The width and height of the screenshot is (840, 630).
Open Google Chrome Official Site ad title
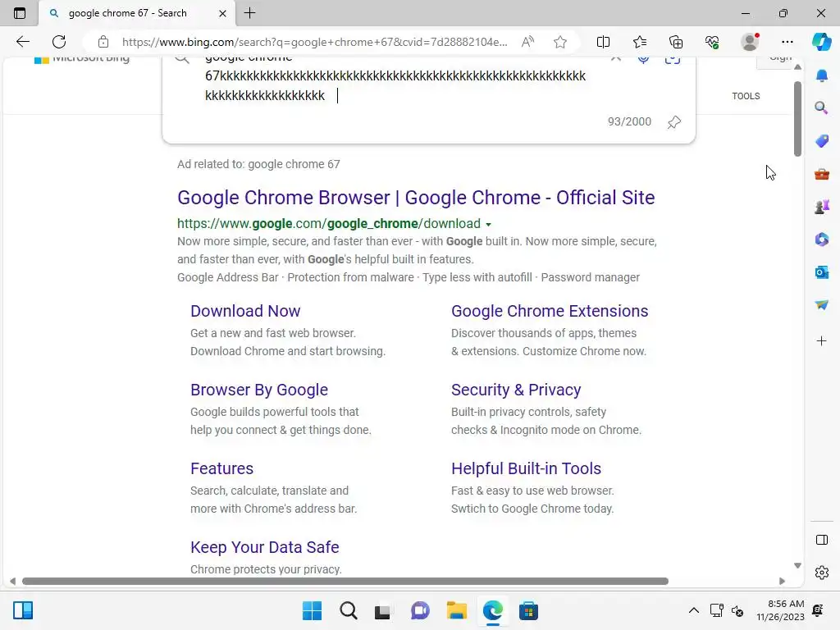pos(416,198)
